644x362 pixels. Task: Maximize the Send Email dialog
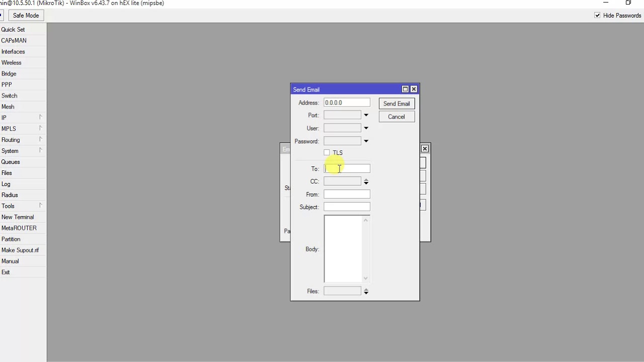click(405, 89)
